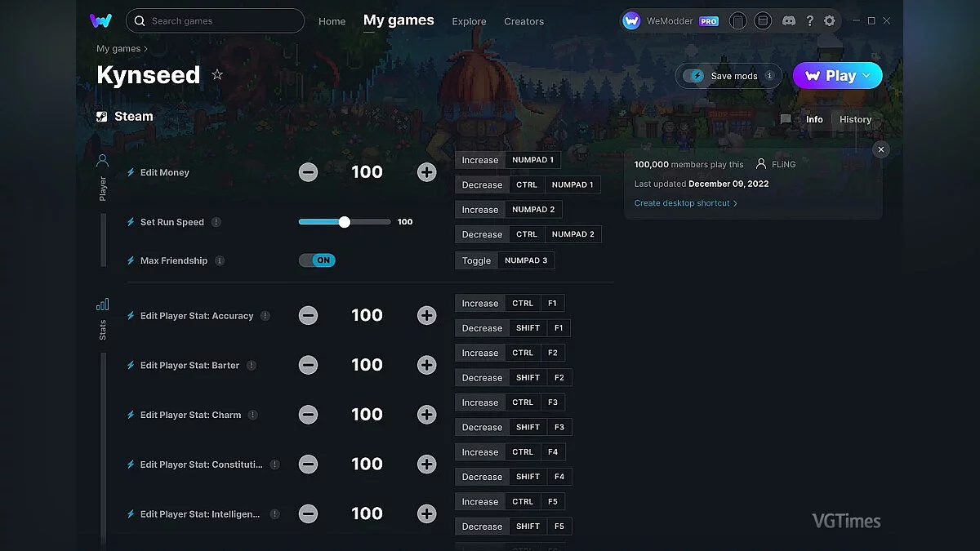The width and height of the screenshot is (980, 551).
Task: Open the Home tab
Action: point(332,21)
